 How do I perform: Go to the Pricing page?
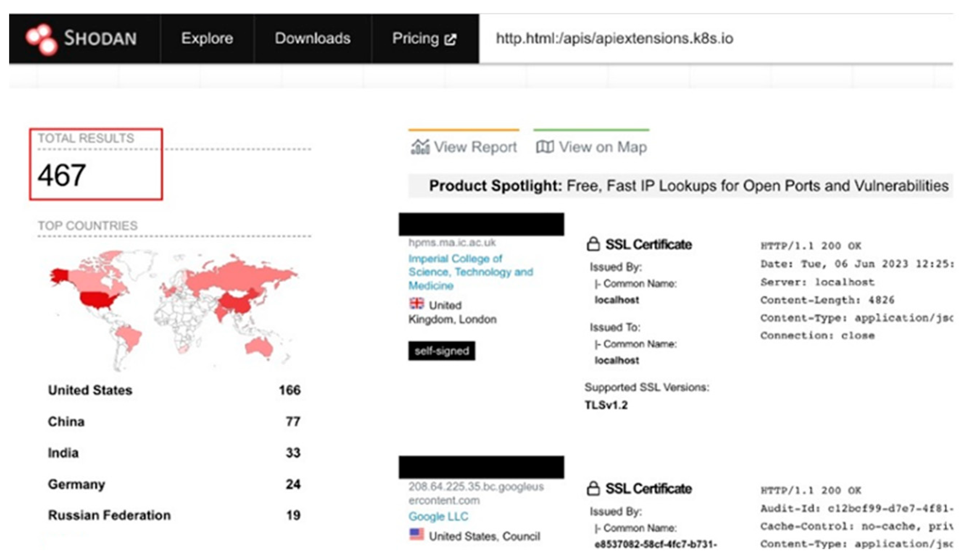[416, 38]
